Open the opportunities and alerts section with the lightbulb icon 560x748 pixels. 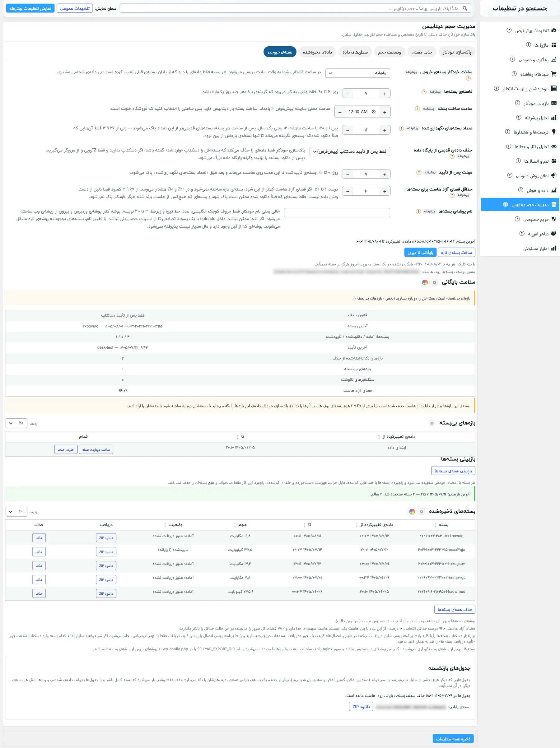(531, 132)
